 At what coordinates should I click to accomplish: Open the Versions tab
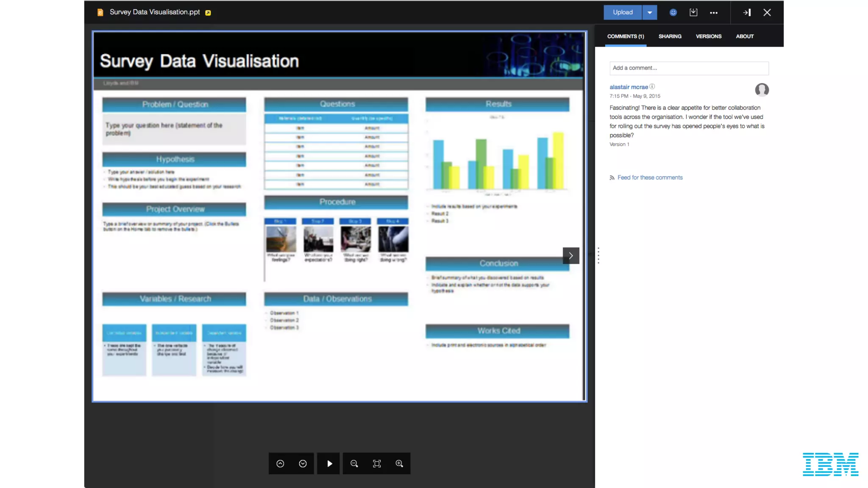coord(708,36)
